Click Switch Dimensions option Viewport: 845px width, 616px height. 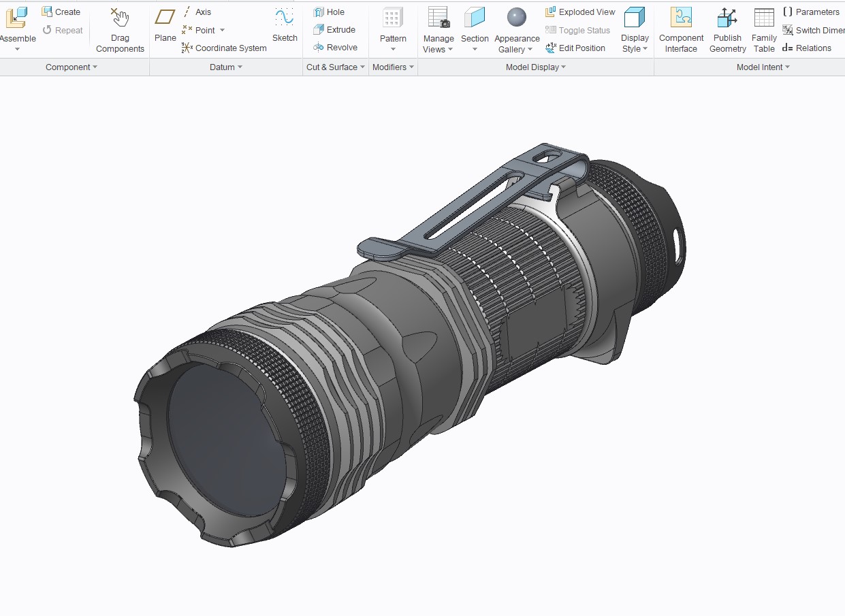[814, 30]
